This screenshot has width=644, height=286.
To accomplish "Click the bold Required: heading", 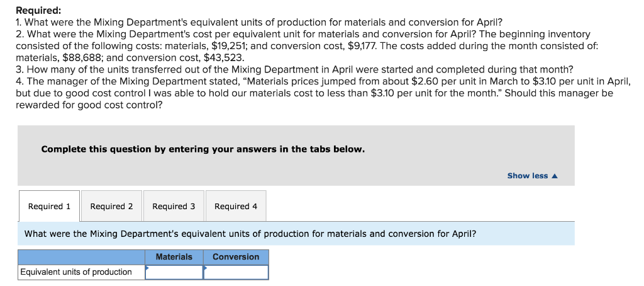I will click(38, 11).
